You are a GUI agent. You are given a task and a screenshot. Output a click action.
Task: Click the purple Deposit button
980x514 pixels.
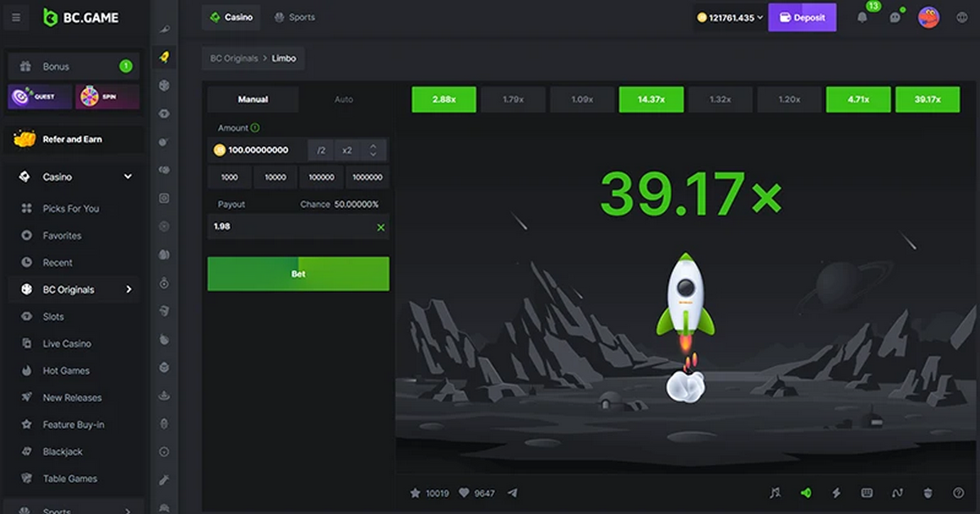[x=802, y=17]
